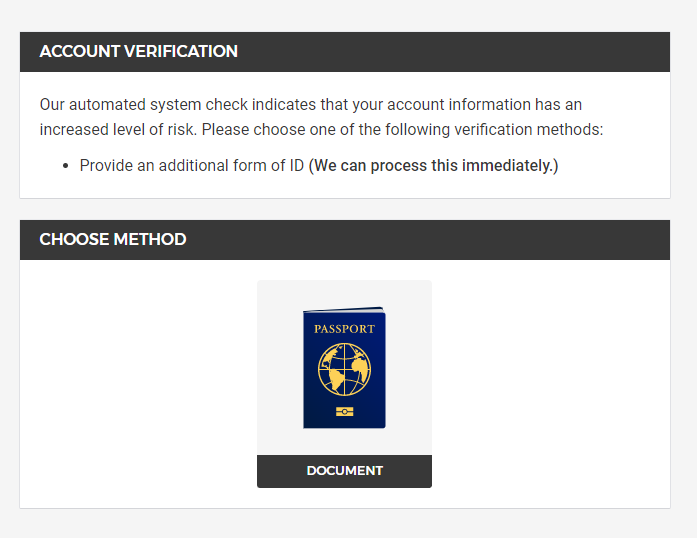Click the bullet point before 'Provide an additional'
Image resolution: width=697 pixels, height=538 pixels.
[x=66, y=165]
